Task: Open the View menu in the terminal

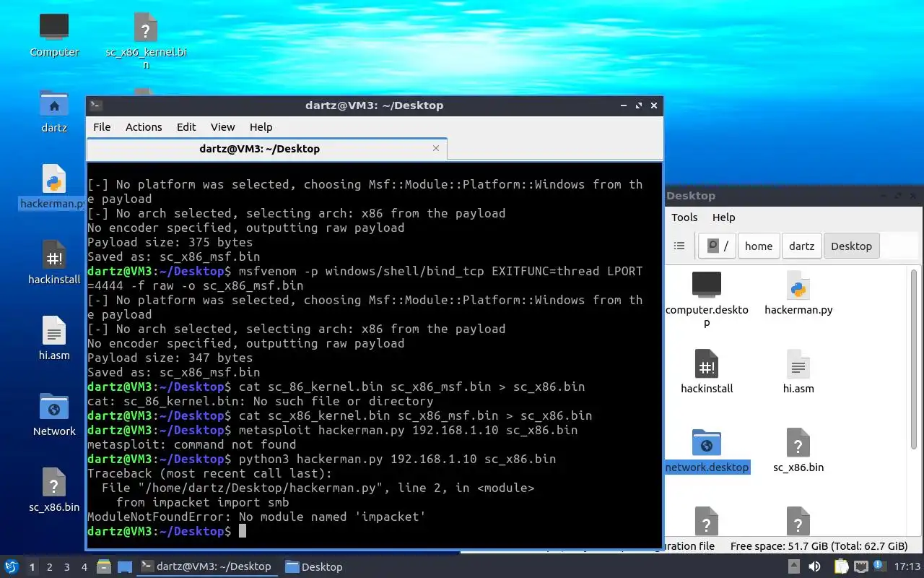Action: pos(222,126)
